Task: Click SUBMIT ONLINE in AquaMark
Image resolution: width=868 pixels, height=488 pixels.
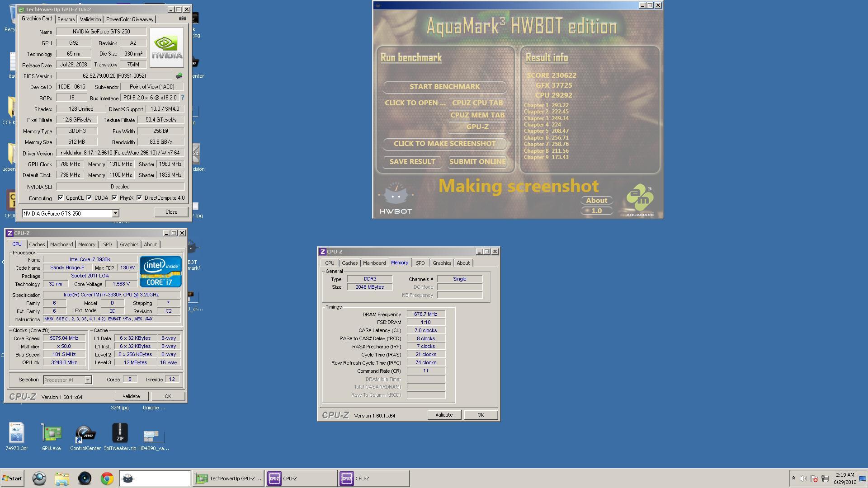Action: [x=477, y=162]
